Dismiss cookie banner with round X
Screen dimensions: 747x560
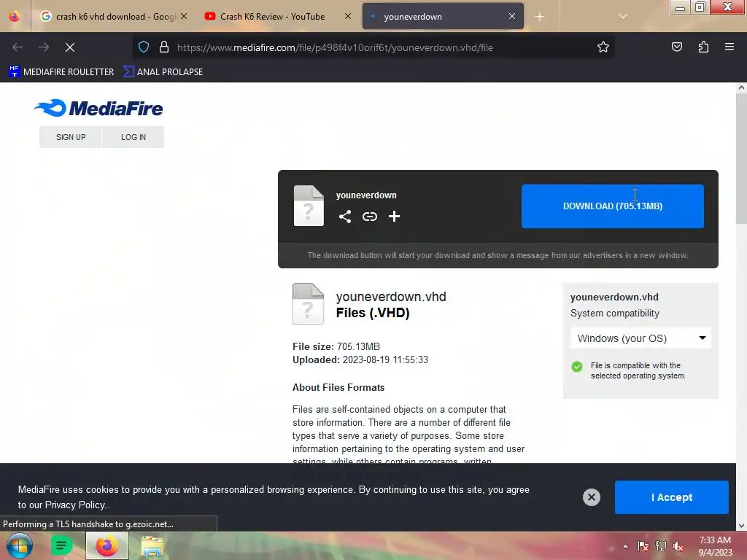(x=591, y=497)
